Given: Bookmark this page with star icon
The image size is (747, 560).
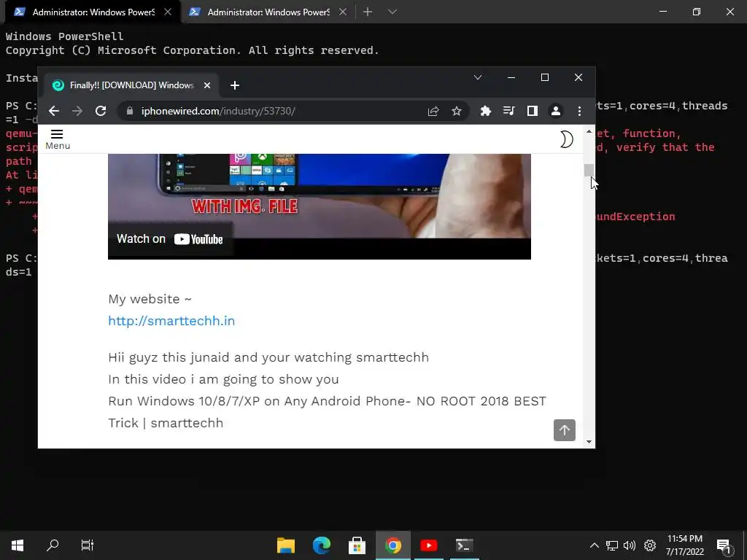Looking at the screenshot, I should (x=457, y=111).
